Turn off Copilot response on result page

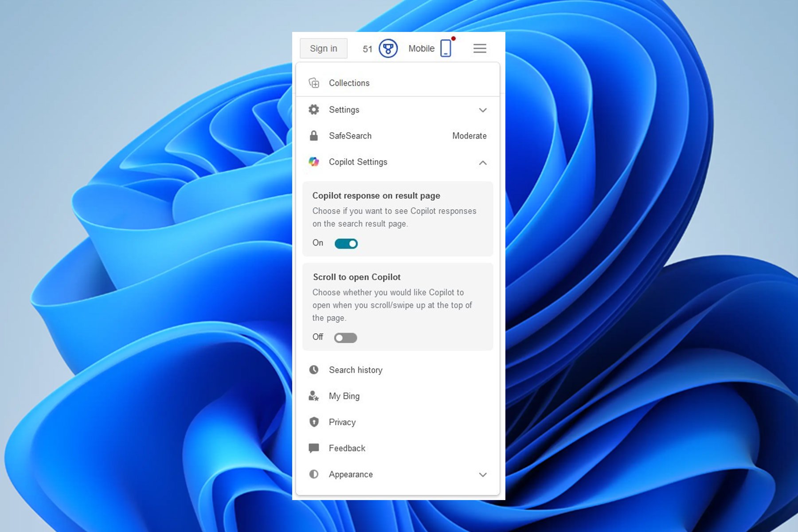(x=346, y=243)
